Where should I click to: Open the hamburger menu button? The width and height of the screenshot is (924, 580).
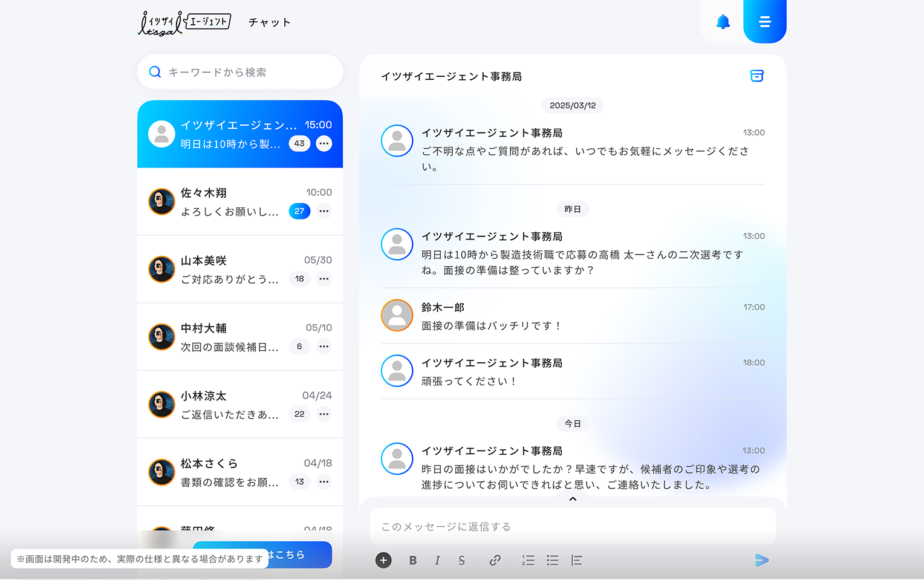click(765, 22)
